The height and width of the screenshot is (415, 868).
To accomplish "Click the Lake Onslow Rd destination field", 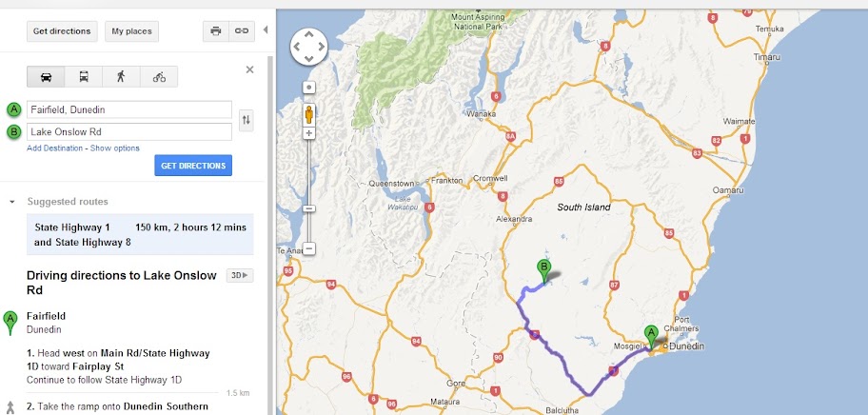I will 129,131.
